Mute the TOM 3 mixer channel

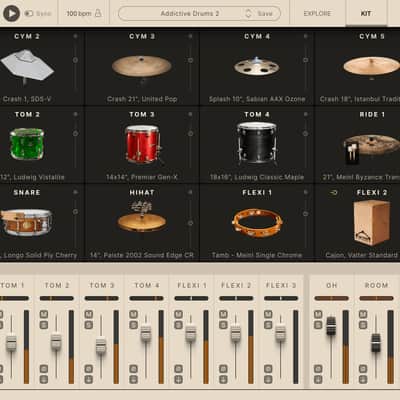tap(88, 314)
